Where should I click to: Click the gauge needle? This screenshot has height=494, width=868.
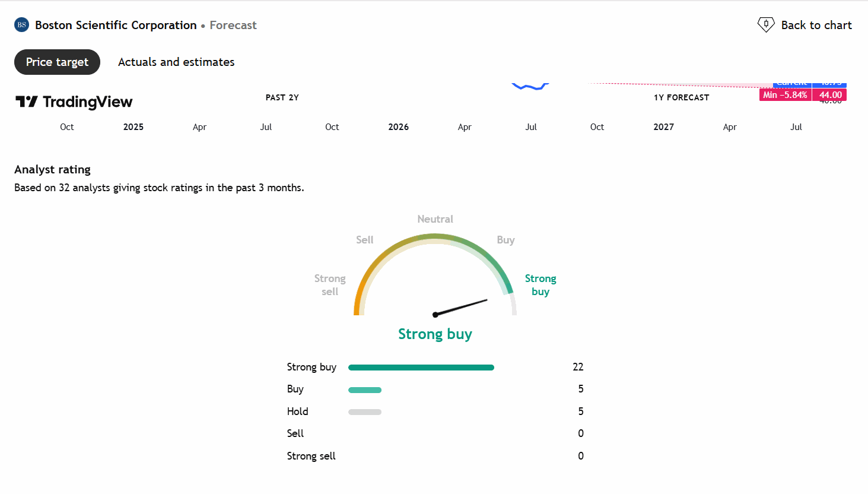[461, 307]
